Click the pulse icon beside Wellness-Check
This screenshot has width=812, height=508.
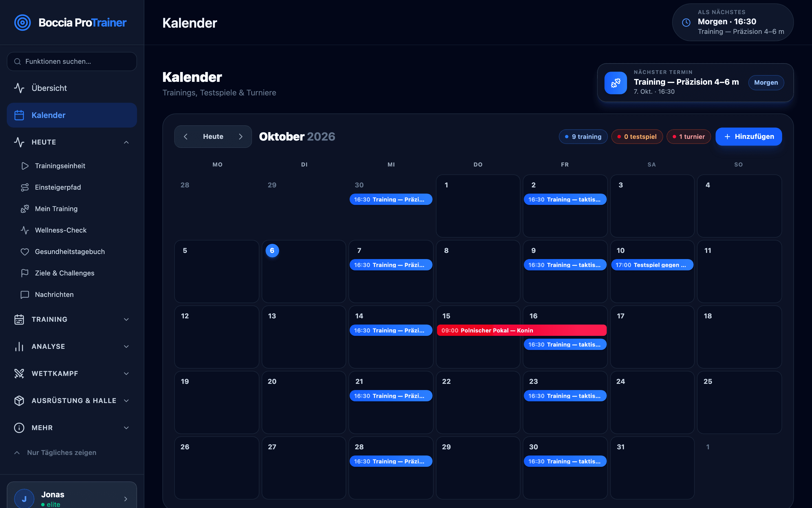(x=25, y=230)
